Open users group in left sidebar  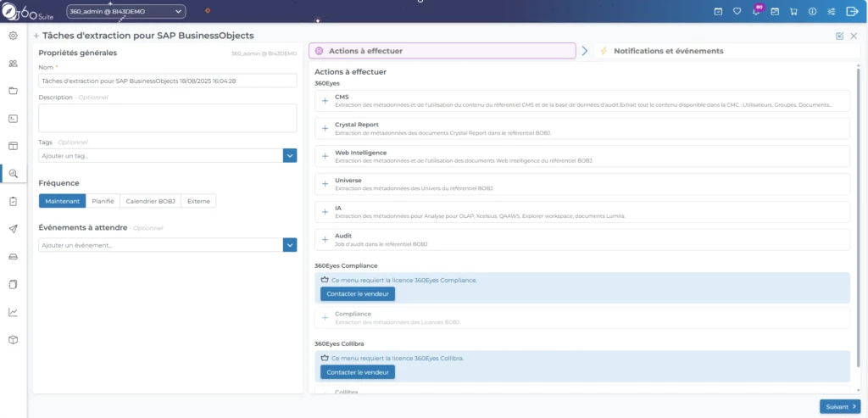point(13,64)
